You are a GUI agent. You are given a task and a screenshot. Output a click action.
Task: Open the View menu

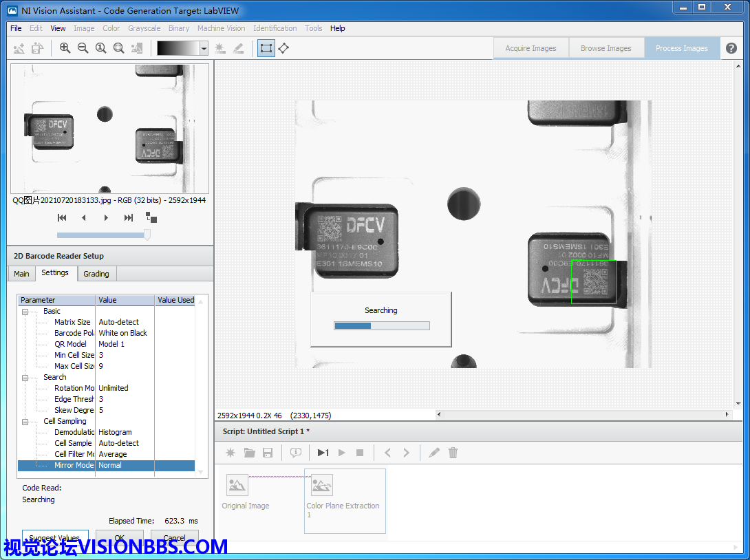tap(58, 28)
